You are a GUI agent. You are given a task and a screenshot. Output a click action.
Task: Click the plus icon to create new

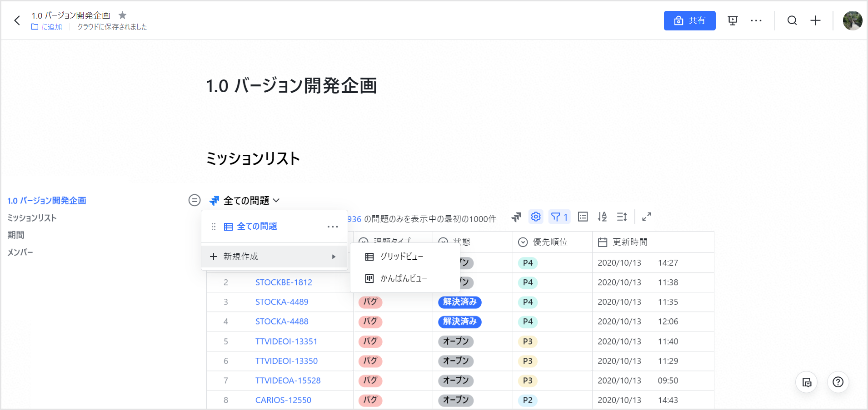pos(816,20)
